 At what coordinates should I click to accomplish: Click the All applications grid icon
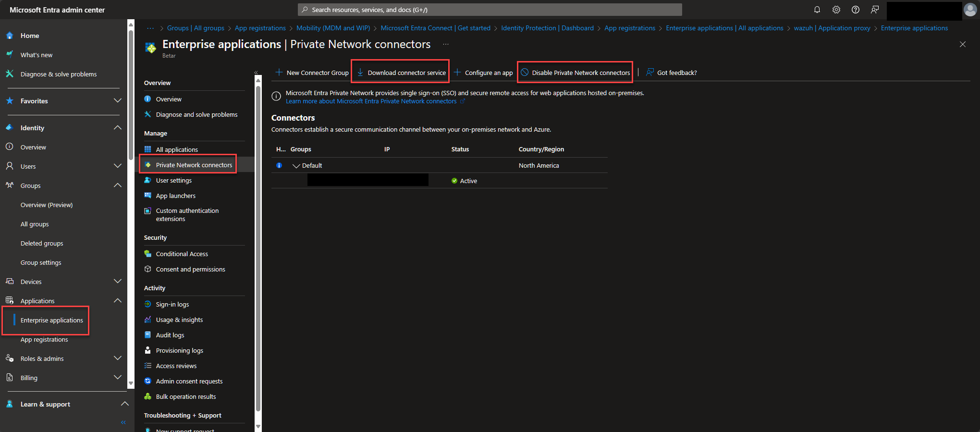(148, 149)
